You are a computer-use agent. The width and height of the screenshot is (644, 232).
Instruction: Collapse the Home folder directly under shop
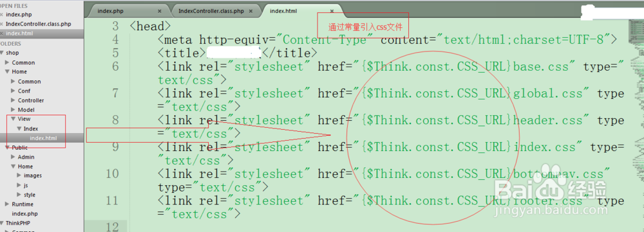point(7,72)
